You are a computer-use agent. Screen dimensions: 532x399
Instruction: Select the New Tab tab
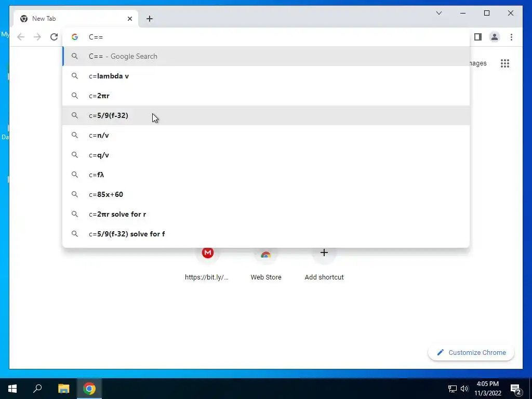click(76, 19)
